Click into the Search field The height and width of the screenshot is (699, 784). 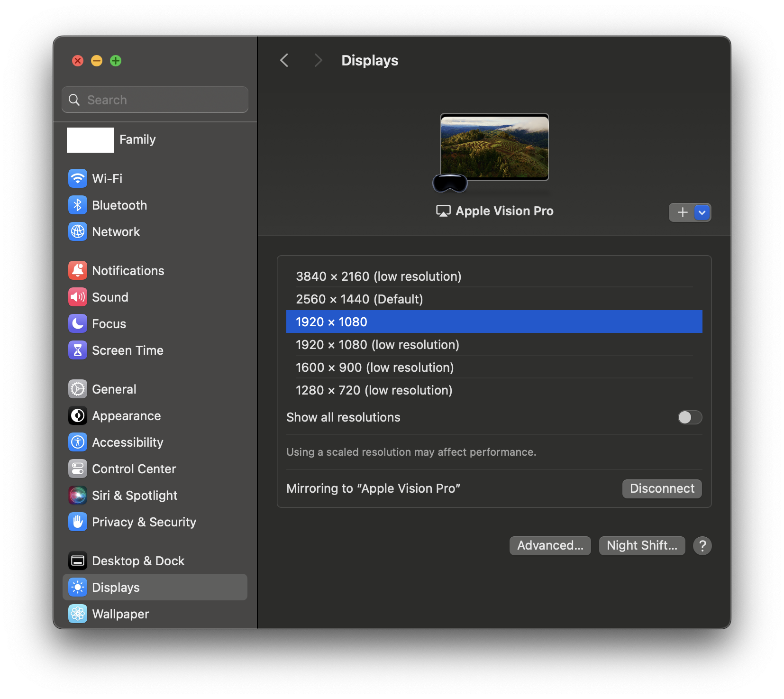pyautogui.click(x=155, y=100)
